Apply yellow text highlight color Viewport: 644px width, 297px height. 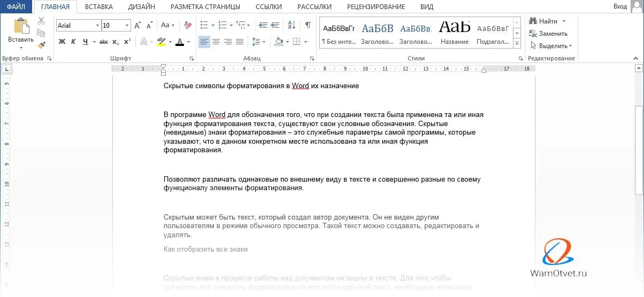click(x=162, y=42)
